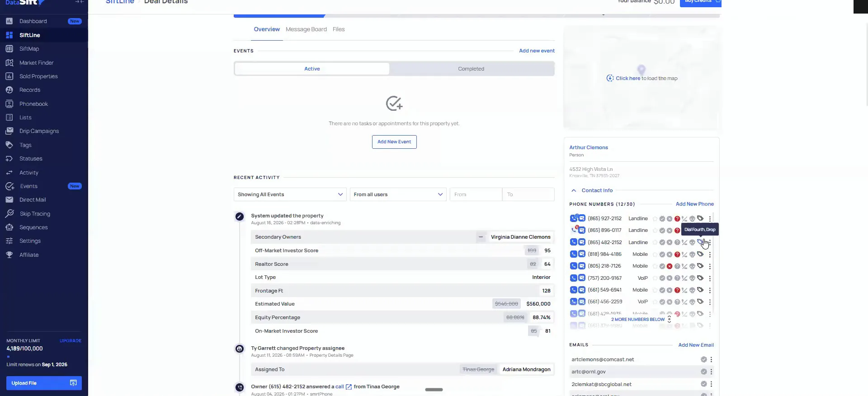Toggle the red X status on (805) 218-7126
The image size is (868, 396).
670,266
